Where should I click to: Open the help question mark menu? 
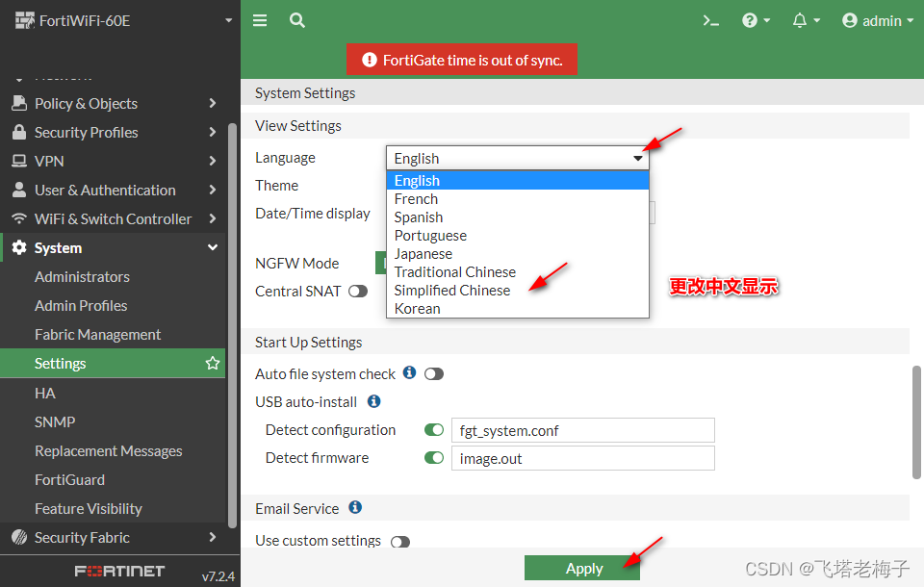[756, 20]
